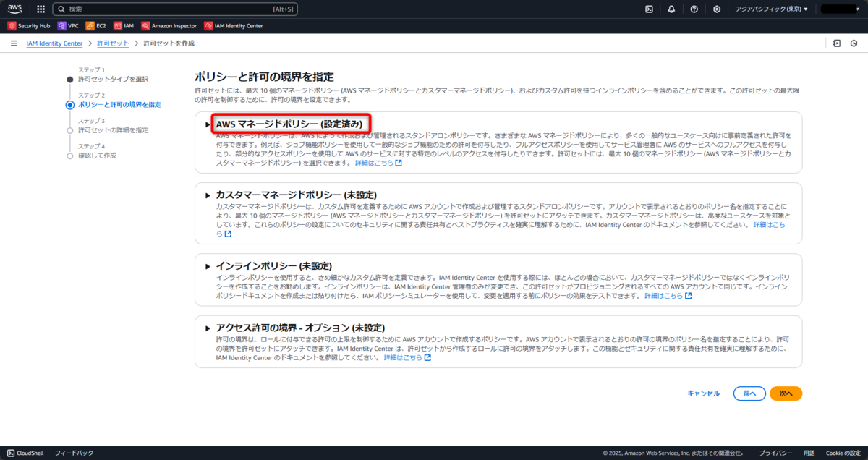
Task: Open フィードバック in the footer
Action: (74, 453)
